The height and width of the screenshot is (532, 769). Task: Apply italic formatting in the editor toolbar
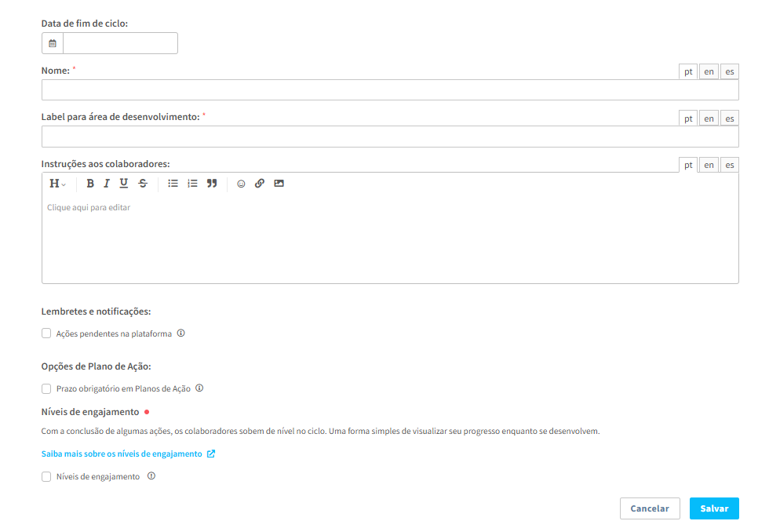[x=107, y=184]
